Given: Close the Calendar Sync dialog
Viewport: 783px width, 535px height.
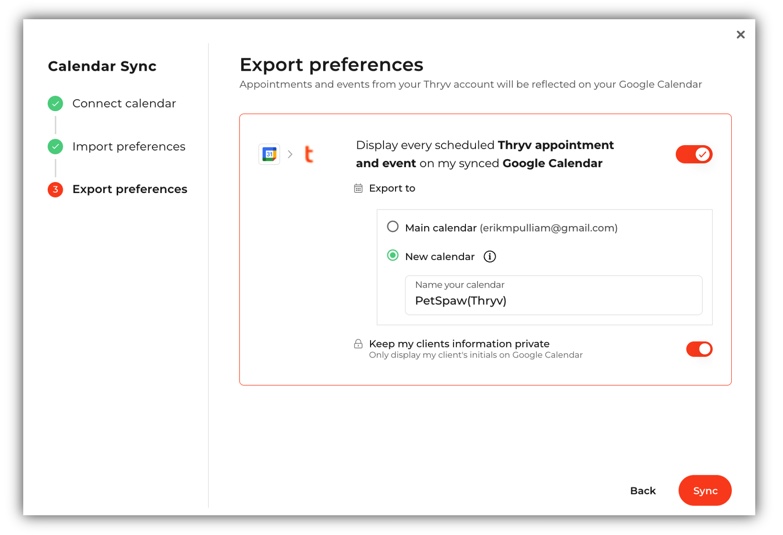Looking at the screenshot, I should pyautogui.click(x=740, y=35).
